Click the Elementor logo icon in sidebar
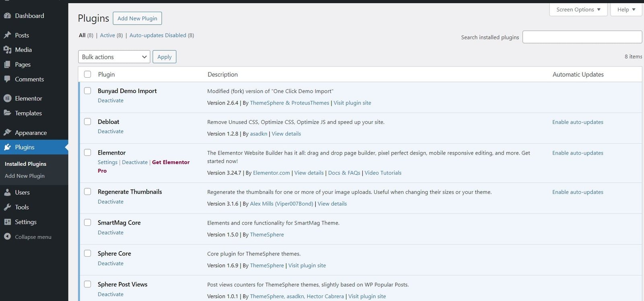The height and width of the screenshot is (301, 644). 7,98
